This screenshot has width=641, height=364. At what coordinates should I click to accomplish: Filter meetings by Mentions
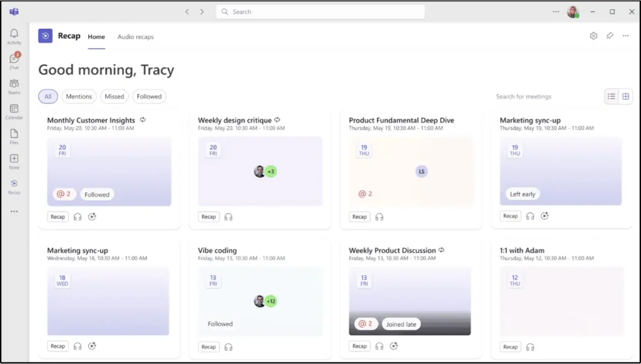[x=79, y=96]
